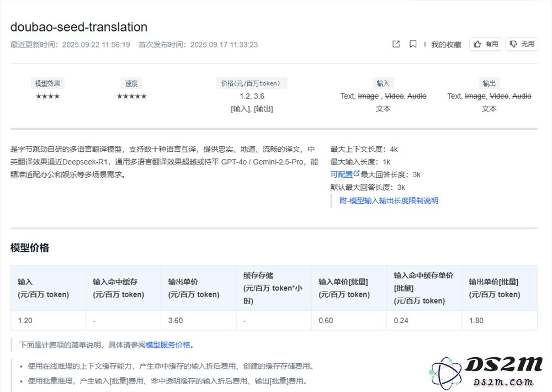Viewport: 552px width, 392px height.
Task: Select the 输入 Text badge
Action: [x=383, y=83]
